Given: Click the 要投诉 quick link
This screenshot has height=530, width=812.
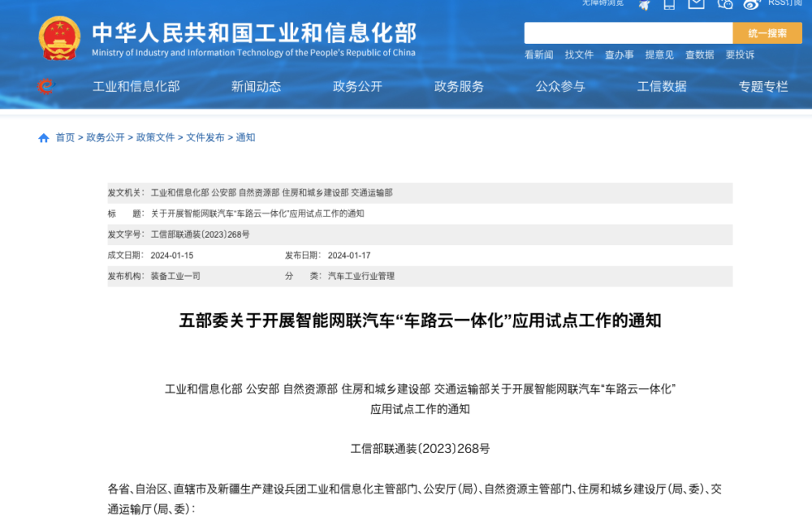Looking at the screenshot, I should [x=740, y=55].
